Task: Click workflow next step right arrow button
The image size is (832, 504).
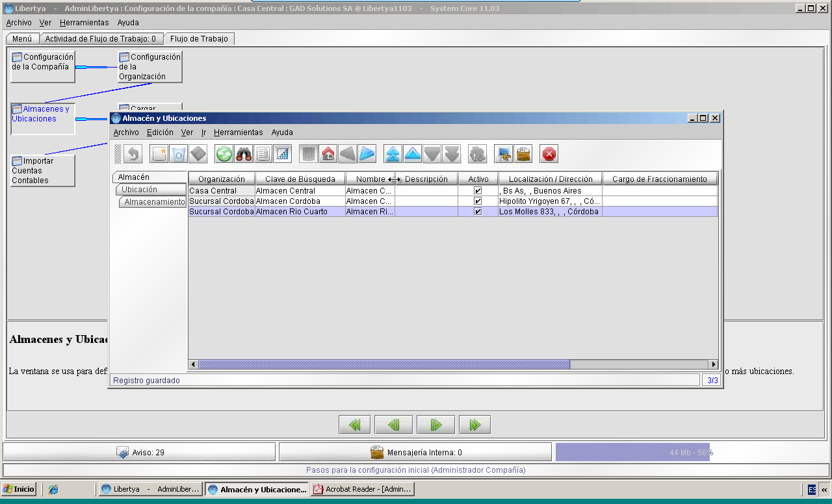Action: pyautogui.click(x=435, y=425)
